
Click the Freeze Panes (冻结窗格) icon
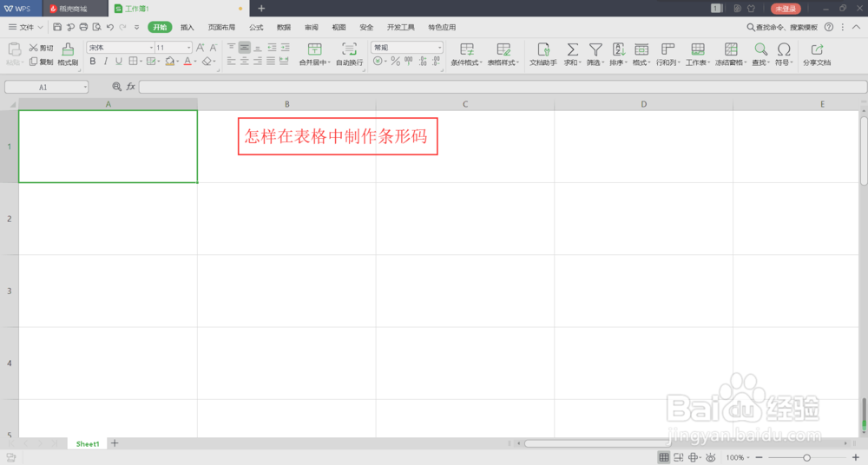731,49
